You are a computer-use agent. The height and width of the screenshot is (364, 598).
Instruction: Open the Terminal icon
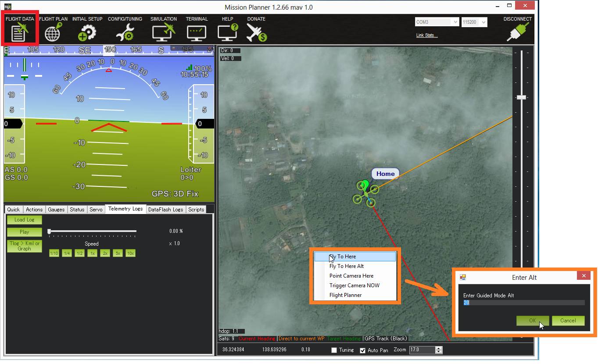tap(196, 32)
